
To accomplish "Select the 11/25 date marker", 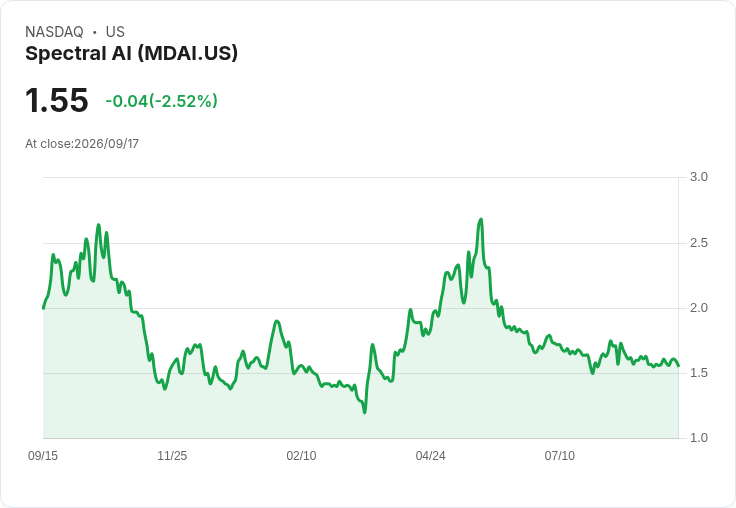I will [172, 455].
